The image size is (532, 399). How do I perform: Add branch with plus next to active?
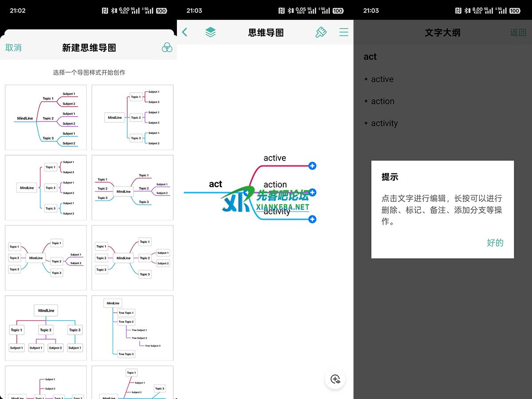point(313,166)
